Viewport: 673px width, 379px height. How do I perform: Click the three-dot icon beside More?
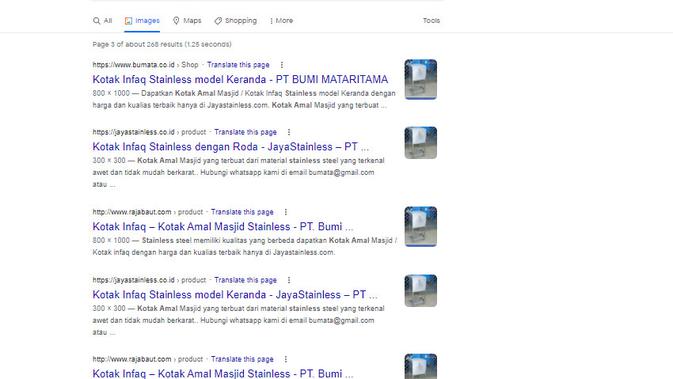pyautogui.click(x=271, y=21)
